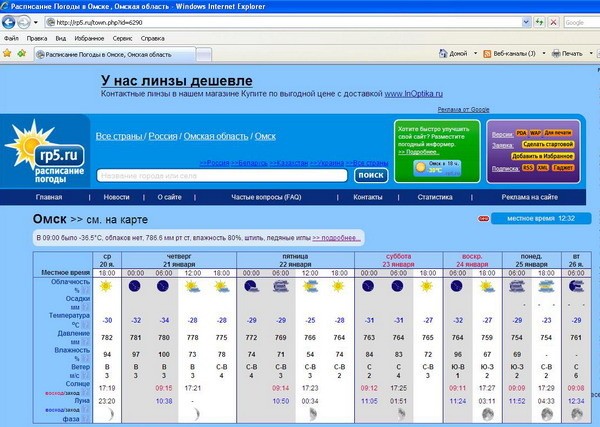Expand the Веб-каналы dropdown arrow

[544, 54]
